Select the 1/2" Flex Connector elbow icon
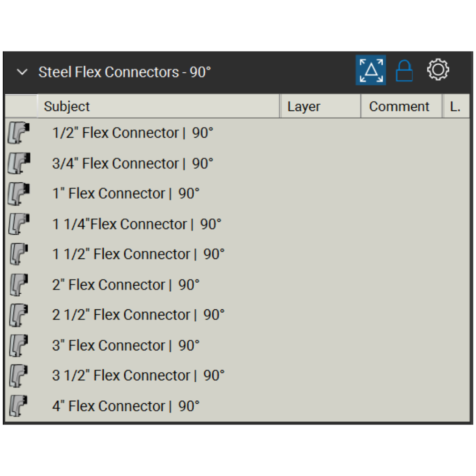The width and height of the screenshot is (476, 476). point(19,133)
